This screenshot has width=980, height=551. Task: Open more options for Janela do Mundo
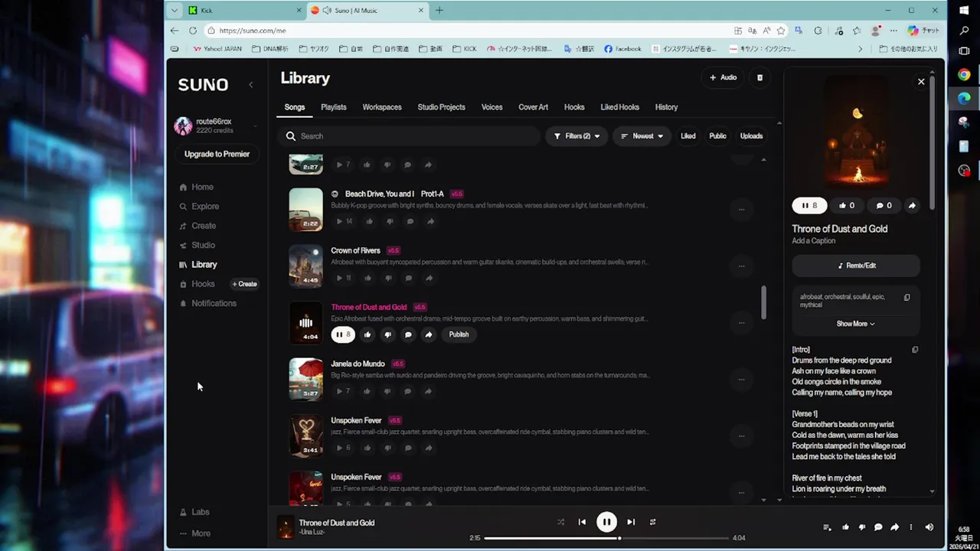[x=741, y=380]
